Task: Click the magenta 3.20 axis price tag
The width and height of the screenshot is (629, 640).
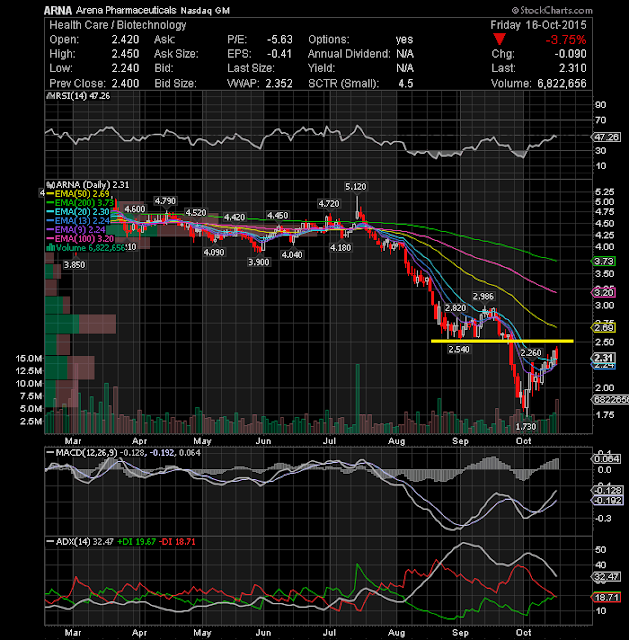Action: tap(604, 292)
